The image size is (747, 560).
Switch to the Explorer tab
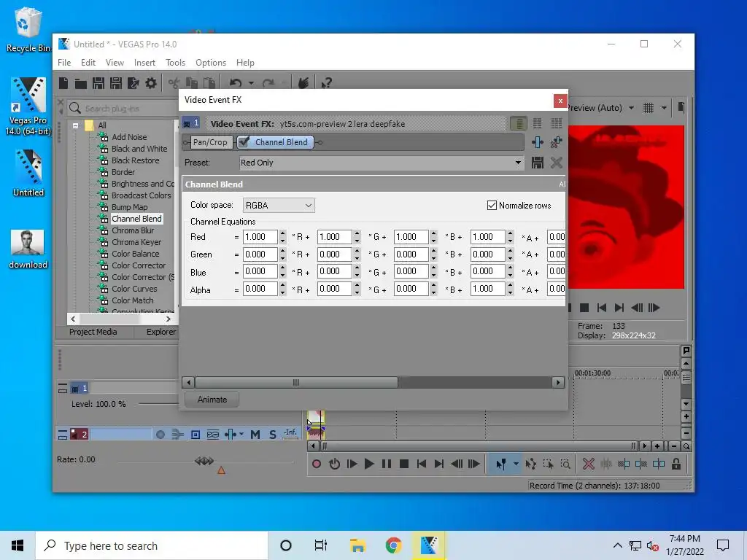pyautogui.click(x=161, y=332)
